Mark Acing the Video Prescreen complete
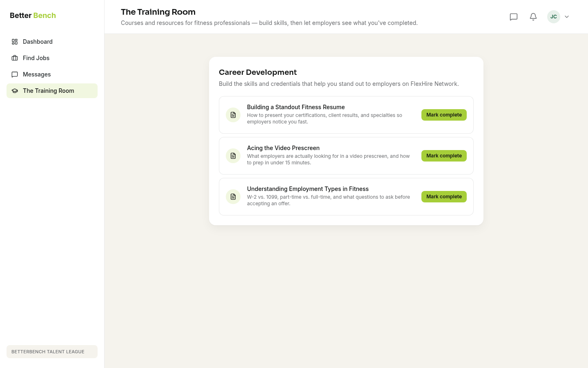This screenshot has height=368, width=588. (x=444, y=156)
